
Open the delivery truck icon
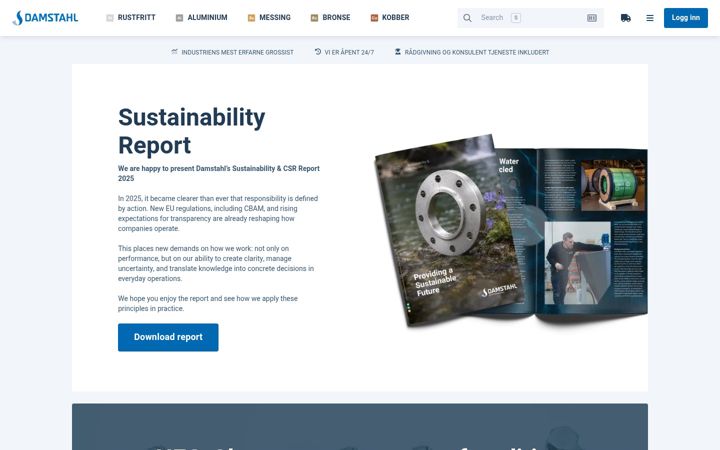click(x=625, y=18)
